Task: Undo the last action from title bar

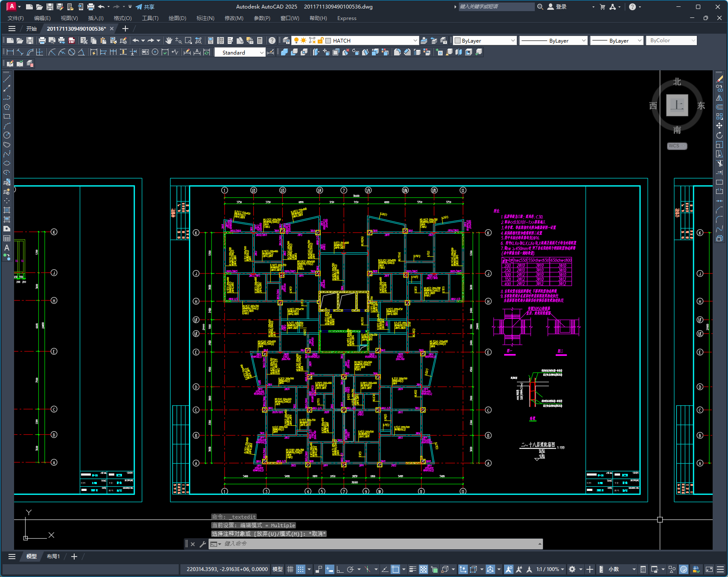Action: pos(101,7)
